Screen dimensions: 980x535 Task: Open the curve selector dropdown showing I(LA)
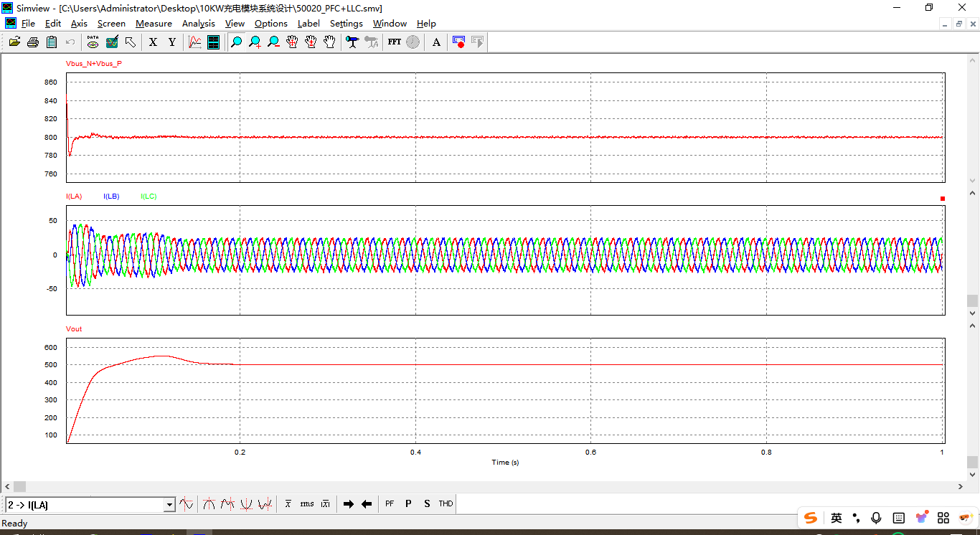169,505
